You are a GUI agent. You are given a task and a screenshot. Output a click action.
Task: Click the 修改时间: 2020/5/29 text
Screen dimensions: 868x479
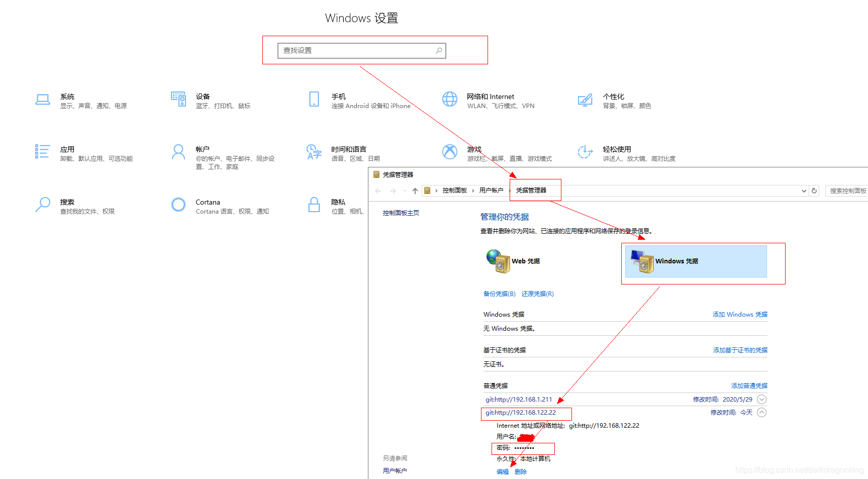pos(722,400)
